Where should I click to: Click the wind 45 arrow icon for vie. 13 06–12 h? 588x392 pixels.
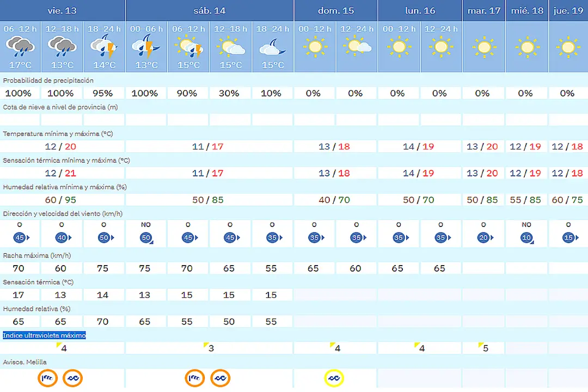coord(21,237)
